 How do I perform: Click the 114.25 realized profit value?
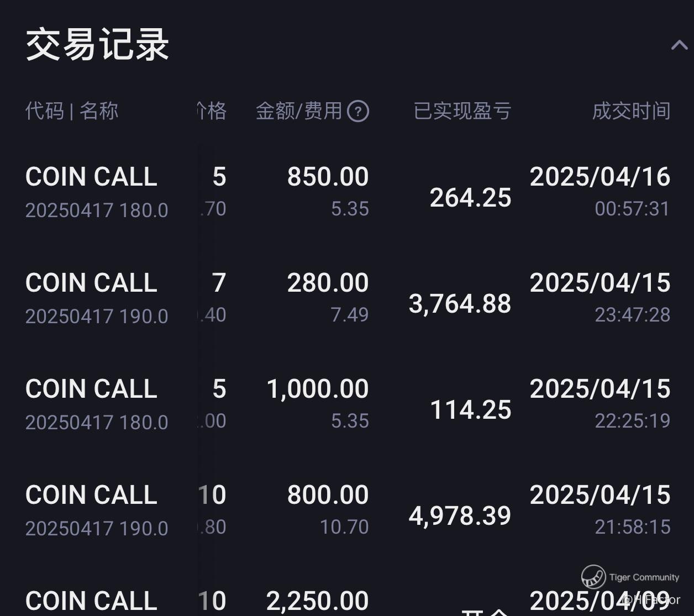click(x=471, y=410)
